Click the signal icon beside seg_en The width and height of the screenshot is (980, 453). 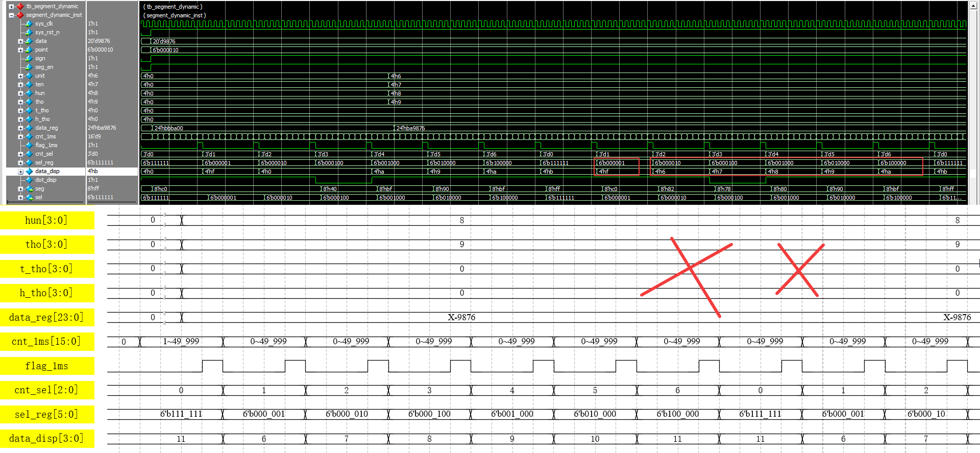pos(29,67)
